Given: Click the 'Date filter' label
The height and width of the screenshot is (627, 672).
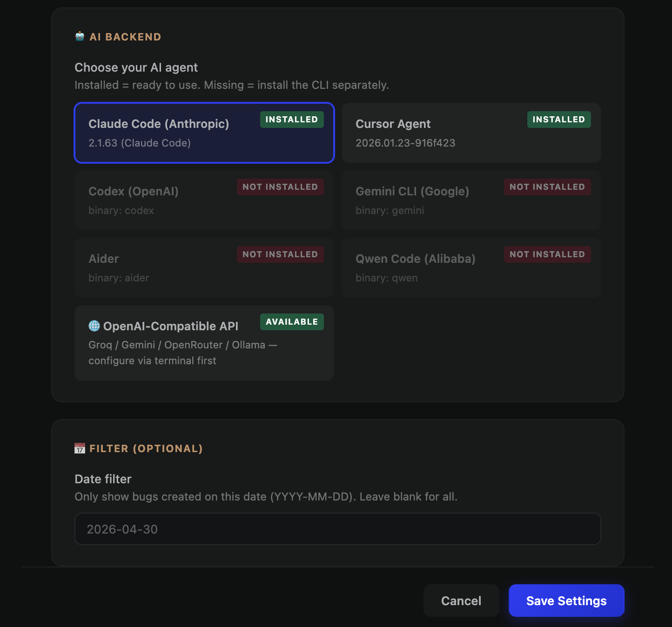Looking at the screenshot, I should pos(103,479).
